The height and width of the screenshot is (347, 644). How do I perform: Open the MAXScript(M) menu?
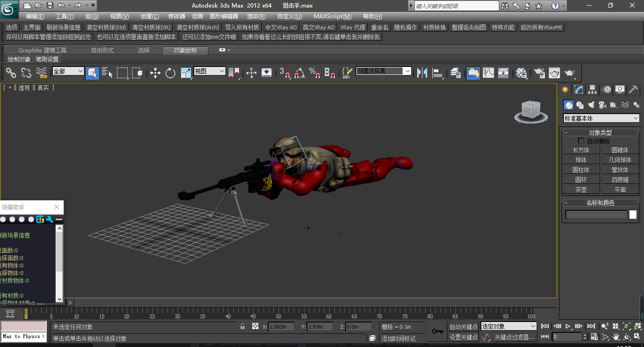tap(332, 17)
